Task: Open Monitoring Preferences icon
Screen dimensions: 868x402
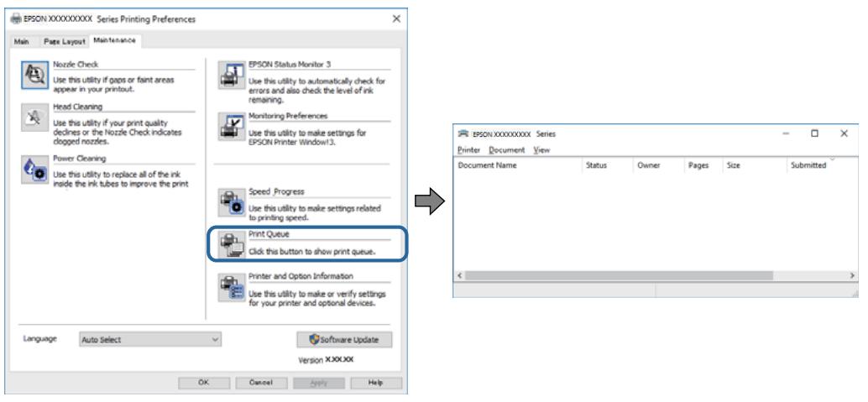Action: pos(230,127)
